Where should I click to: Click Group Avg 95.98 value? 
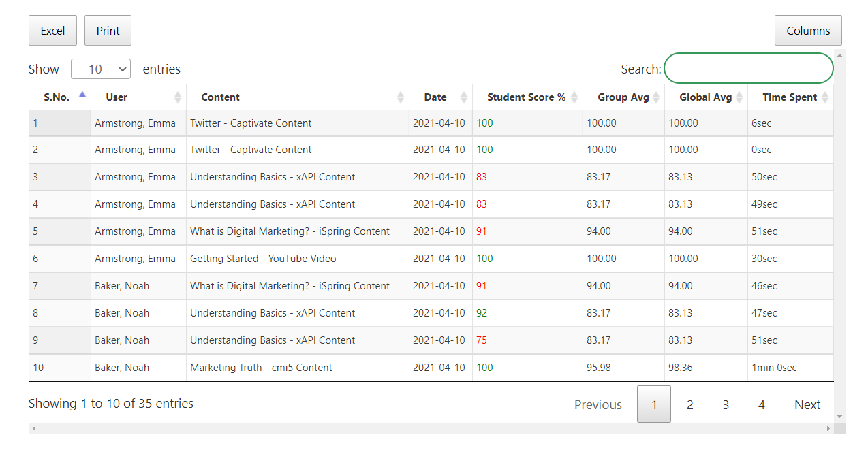coord(598,368)
